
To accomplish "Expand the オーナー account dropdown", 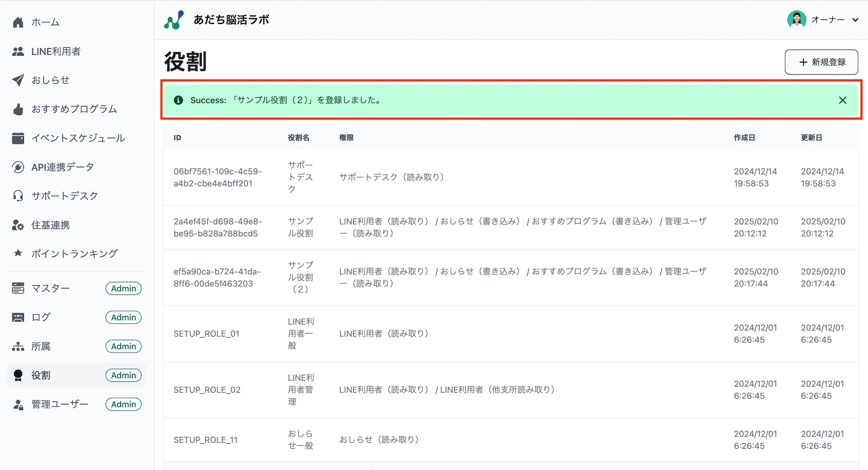I will [855, 20].
